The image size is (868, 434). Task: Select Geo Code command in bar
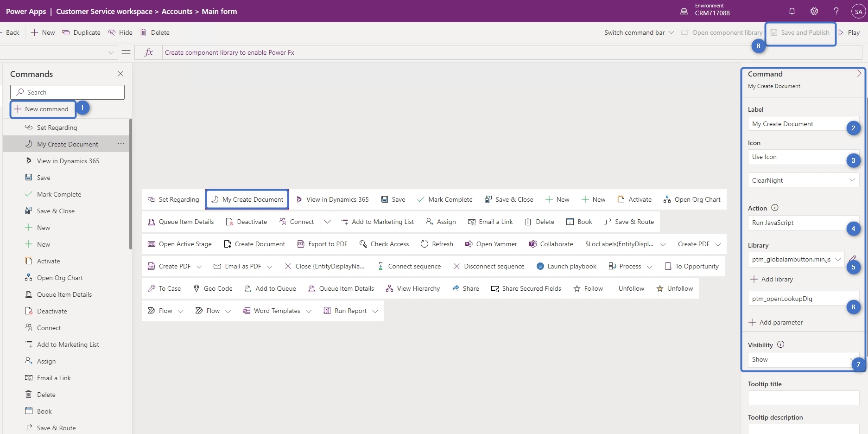click(213, 288)
